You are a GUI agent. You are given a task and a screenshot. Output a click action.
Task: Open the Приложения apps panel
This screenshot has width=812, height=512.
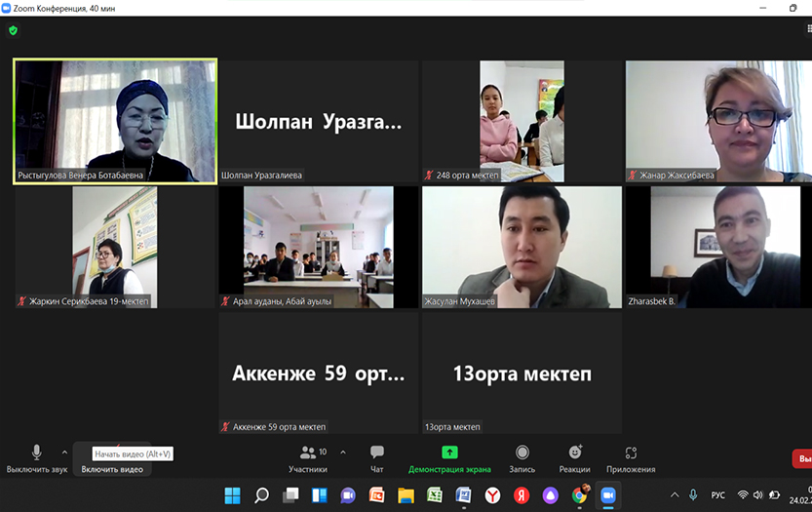pos(631,457)
